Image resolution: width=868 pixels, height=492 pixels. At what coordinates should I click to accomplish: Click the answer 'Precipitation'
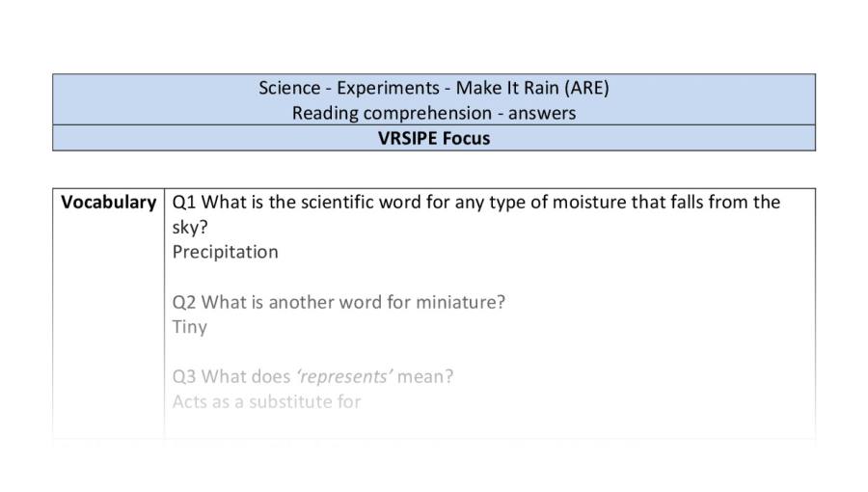coord(226,253)
